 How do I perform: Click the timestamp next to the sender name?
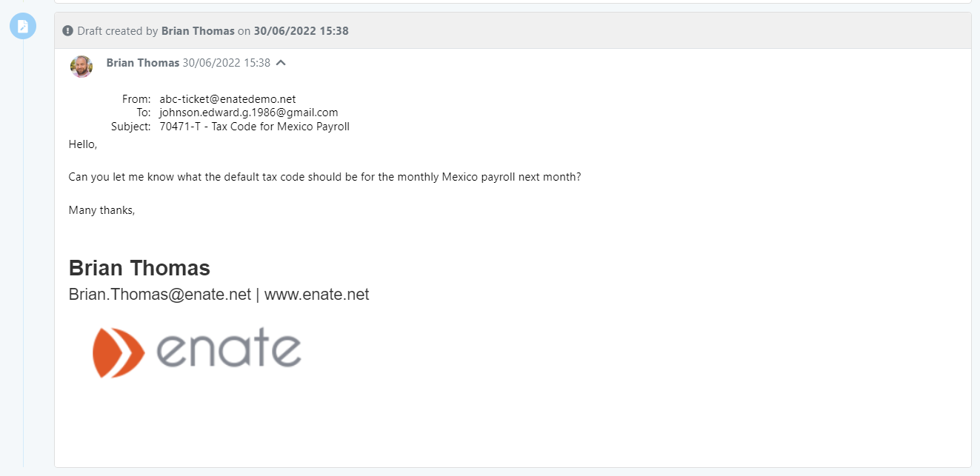pos(226,63)
